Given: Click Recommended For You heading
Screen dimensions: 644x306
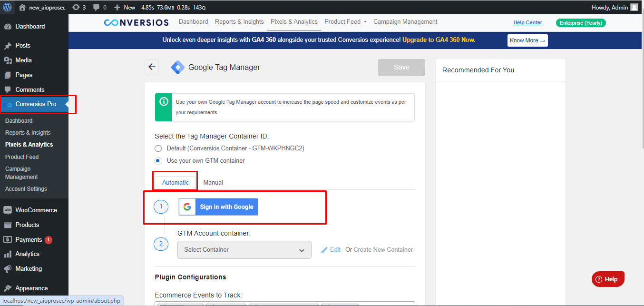Looking at the screenshot, I should click(478, 70).
